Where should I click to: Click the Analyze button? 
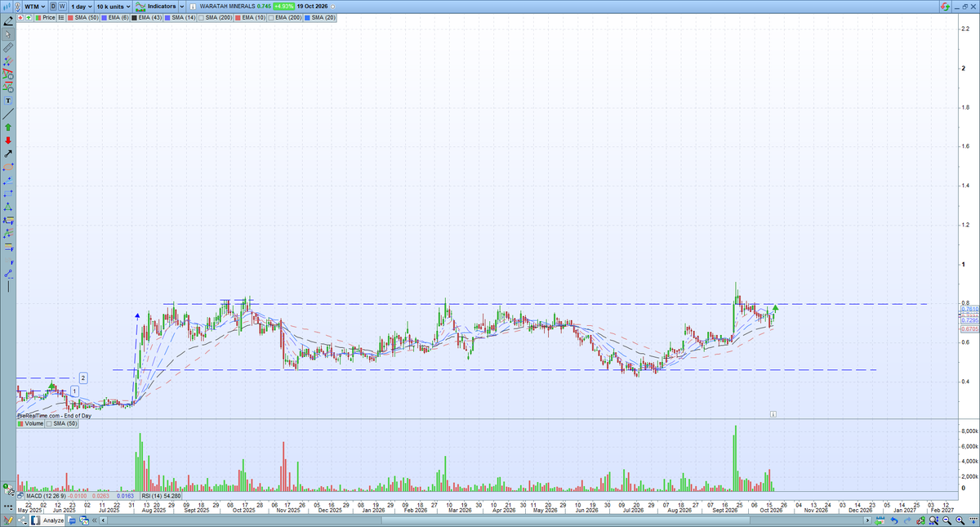click(47, 520)
